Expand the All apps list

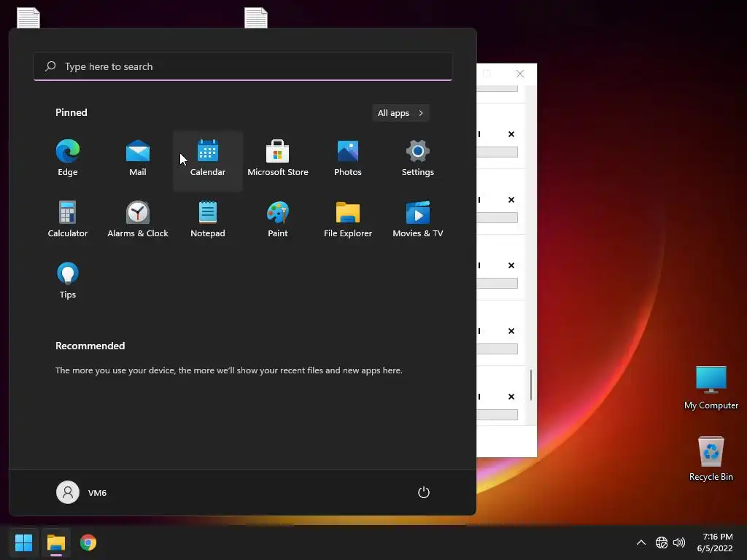point(400,113)
